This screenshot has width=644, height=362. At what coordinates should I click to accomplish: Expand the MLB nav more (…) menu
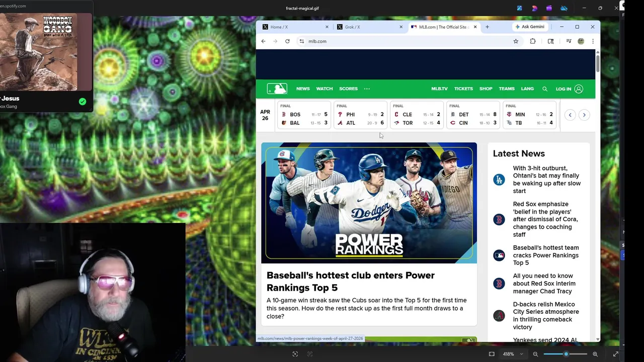coord(367,89)
